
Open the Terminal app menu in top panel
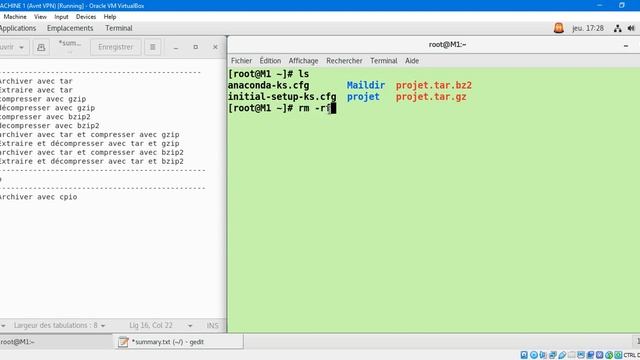[x=118, y=28]
